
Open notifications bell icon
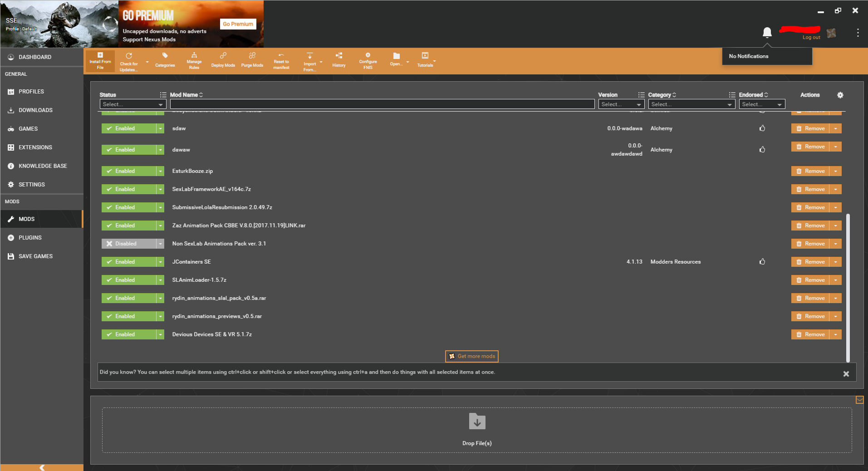767,32
